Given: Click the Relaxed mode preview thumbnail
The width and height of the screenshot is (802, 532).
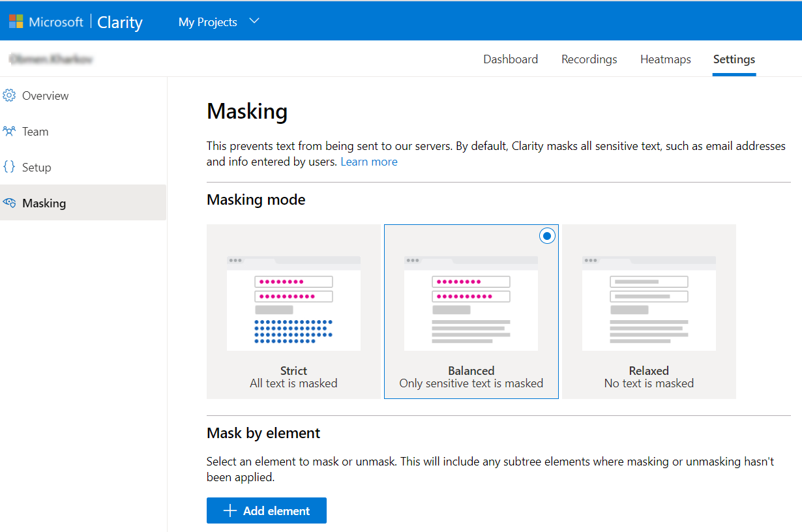Looking at the screenshot, I should 649,303.
